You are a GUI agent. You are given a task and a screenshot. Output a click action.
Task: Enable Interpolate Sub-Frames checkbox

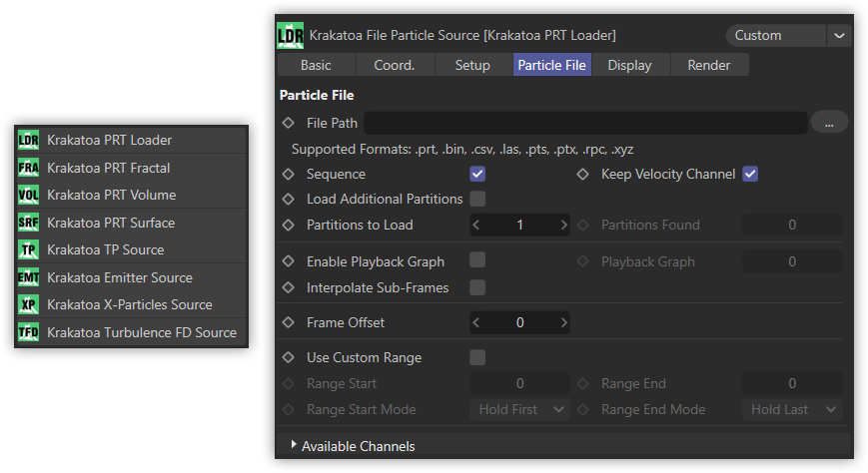(x=477, y=287)
